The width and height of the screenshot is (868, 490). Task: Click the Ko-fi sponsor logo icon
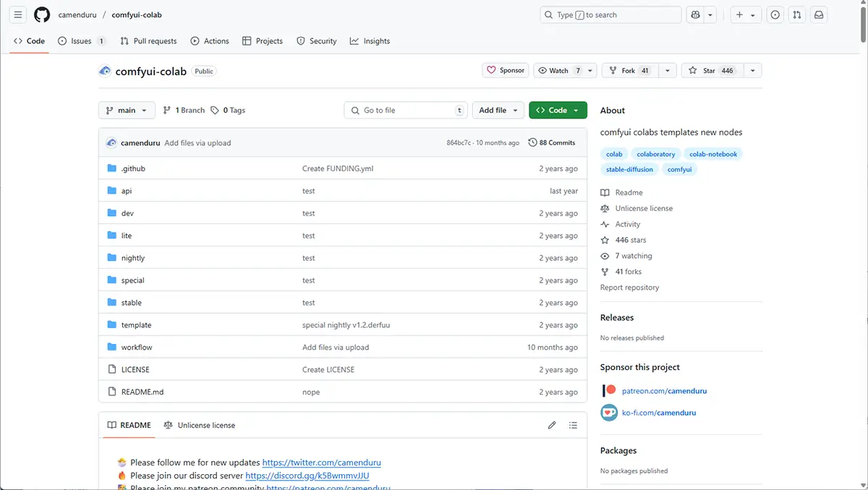coord(609,413)
